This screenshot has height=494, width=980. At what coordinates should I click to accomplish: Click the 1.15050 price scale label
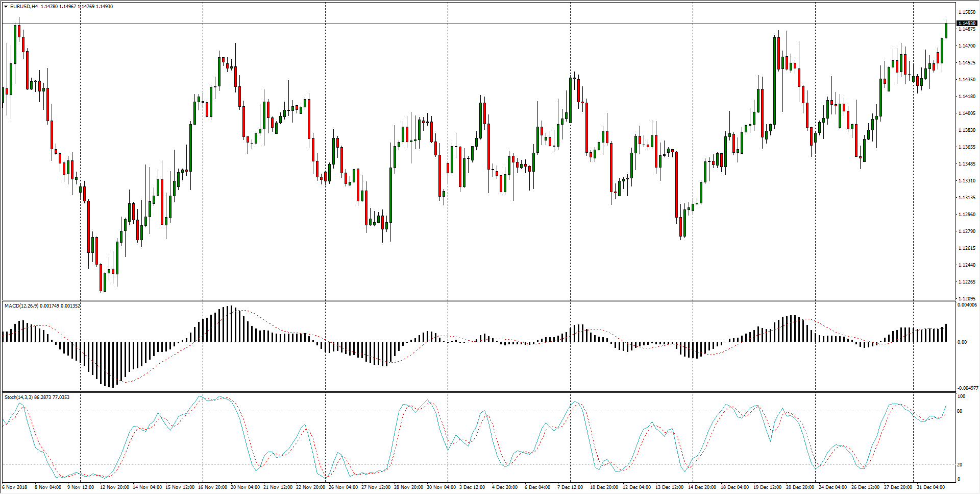(x=966, y=12)
